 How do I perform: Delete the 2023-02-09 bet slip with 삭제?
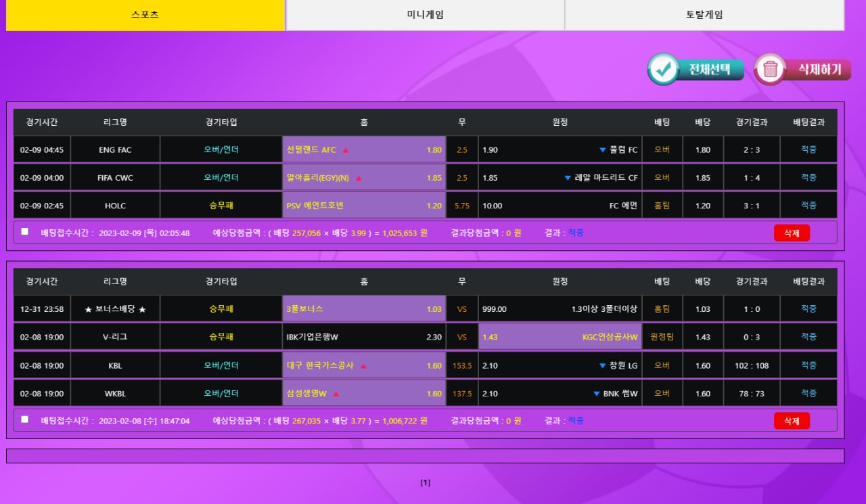pos(792,233)
